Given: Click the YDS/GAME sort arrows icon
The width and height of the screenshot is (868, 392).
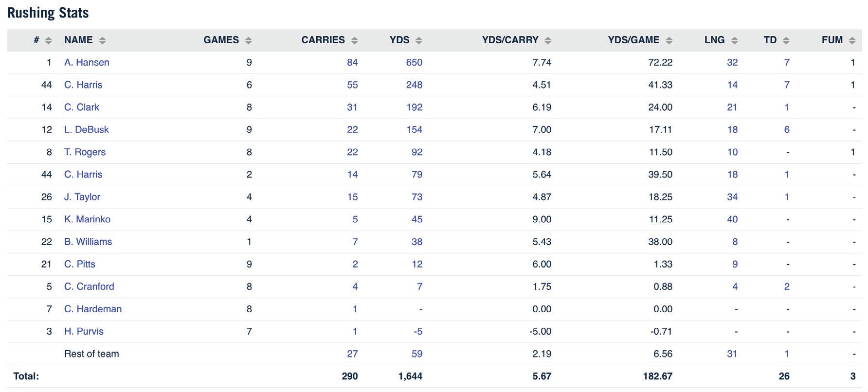Looking at the screenshot, I should tap(669, 40).
